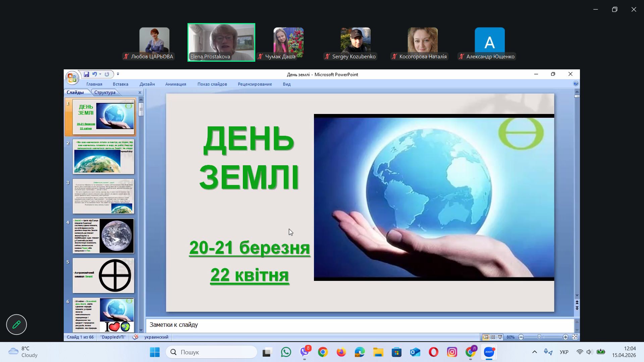This screenshot has height=362, width=644.
Task: Toggle Normal view in status bar
Action: tap(485, 337)
